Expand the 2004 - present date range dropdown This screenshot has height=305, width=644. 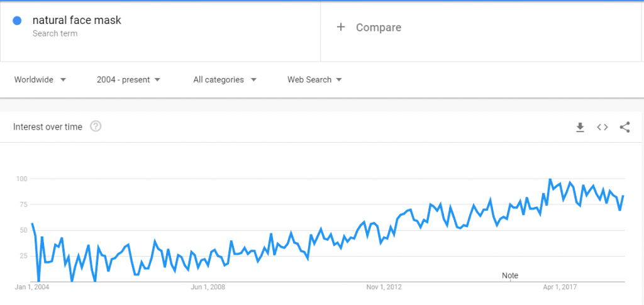[128, 80]
